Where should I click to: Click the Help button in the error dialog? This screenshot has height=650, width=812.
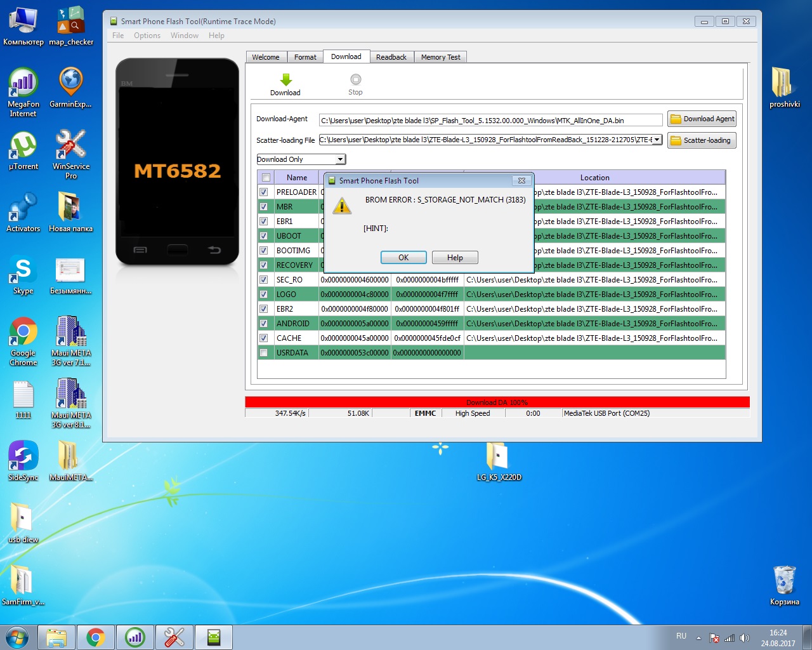(455, 258)
